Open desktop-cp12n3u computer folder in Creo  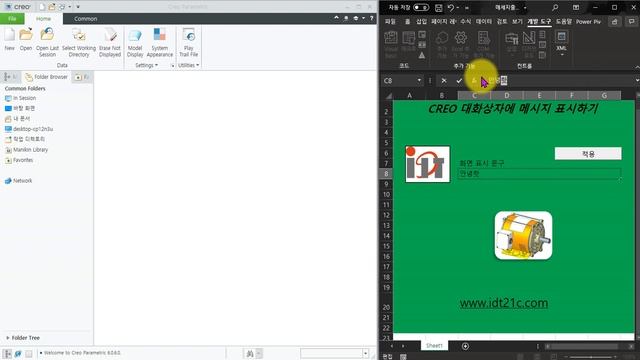click(29, 129)
